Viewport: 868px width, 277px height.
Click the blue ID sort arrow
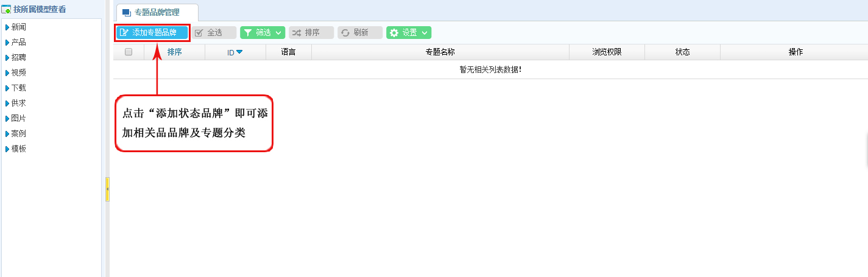click(x=239, y=52)
